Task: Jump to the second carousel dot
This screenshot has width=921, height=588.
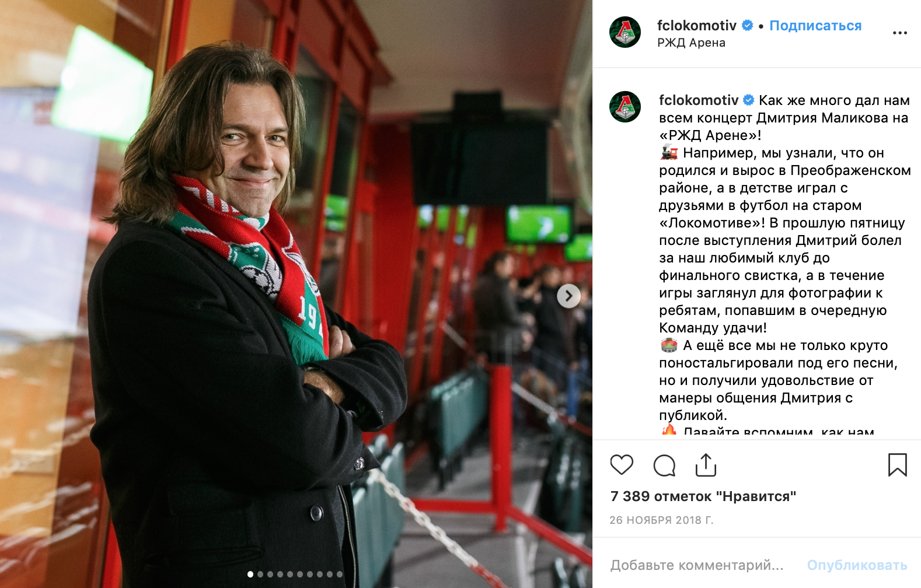Action: pyautogui.click(x=260, y=575)
